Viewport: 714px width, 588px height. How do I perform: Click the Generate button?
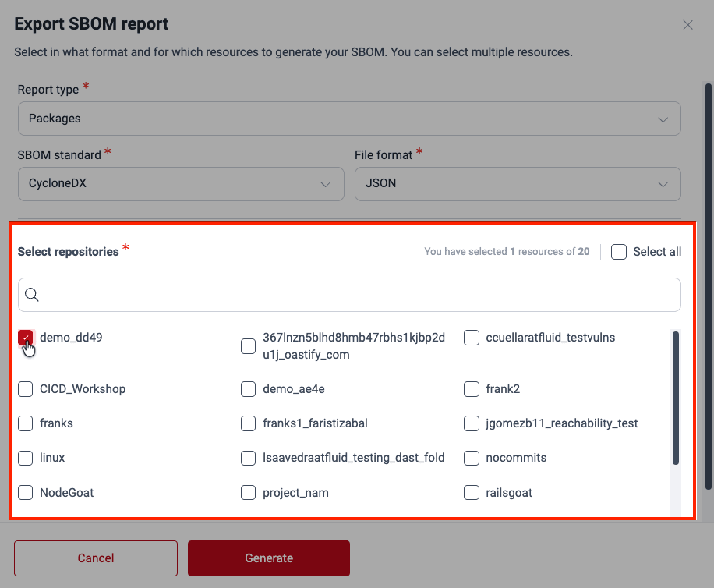[x=268, y=558]
